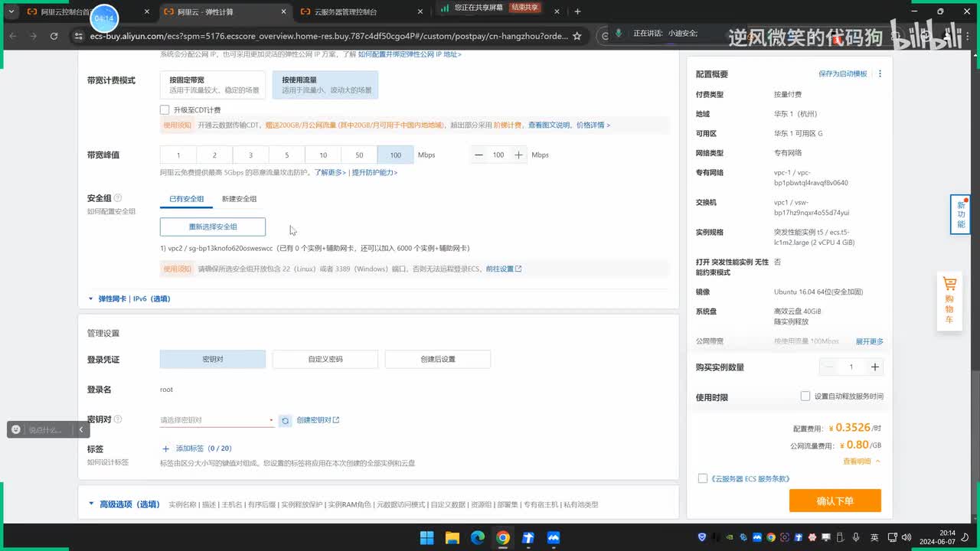The width and height of the screenshot is (980, 551).
Task: Choose key pair login credential
Action: pos(213,359)
